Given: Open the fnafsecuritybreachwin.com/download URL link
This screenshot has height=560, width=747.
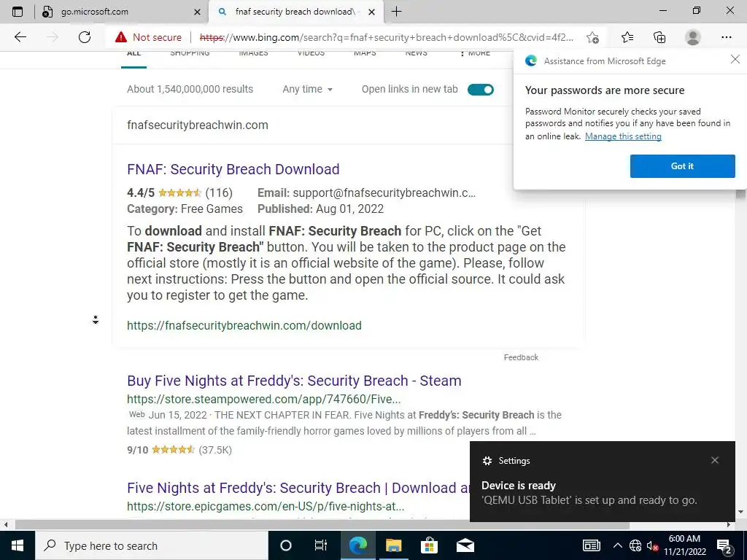Looking at the screenshot, I should pyautogui.click(x=244, y=325).
